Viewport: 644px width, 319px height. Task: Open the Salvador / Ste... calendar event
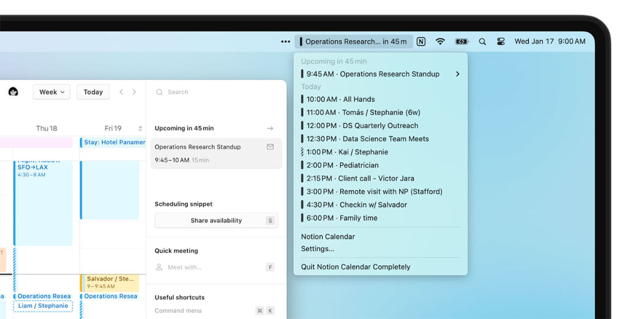110,283
